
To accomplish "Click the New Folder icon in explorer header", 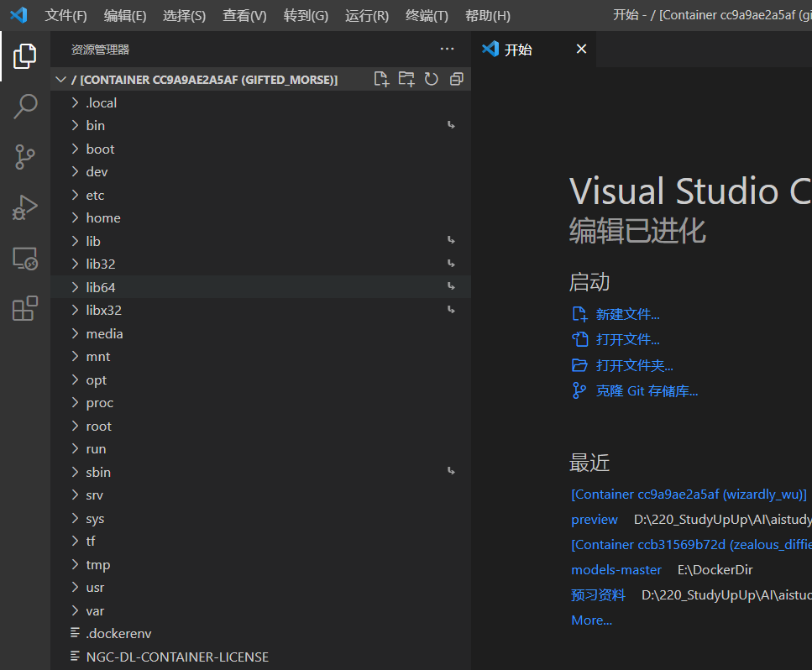I will click(x=406, y=79).
